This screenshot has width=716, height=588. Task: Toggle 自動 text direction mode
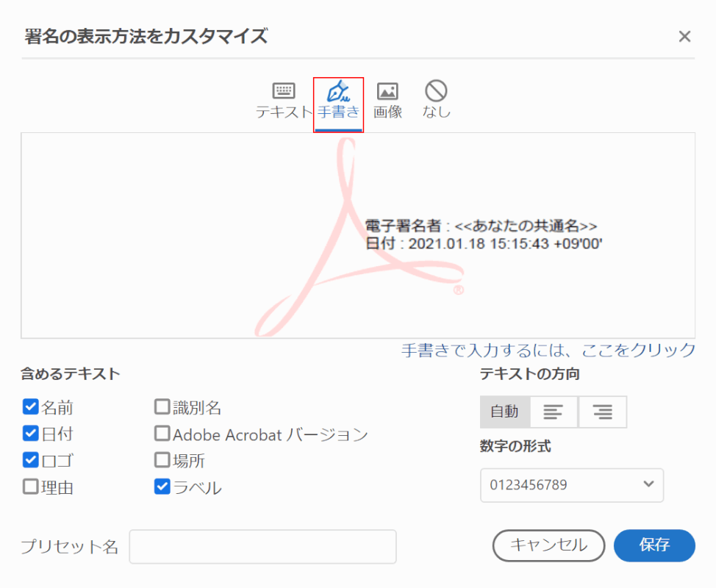[x=505, y=412]
